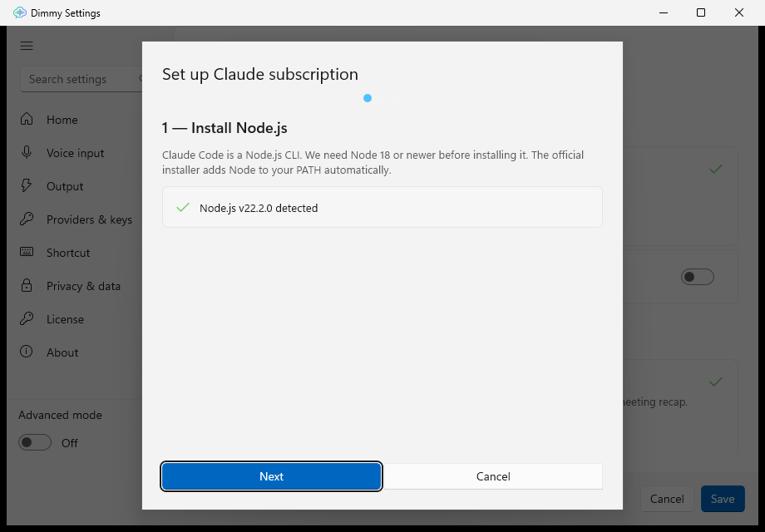
Task: Cancel the Claude subscription setup dialog
Action: (x=493, y=476)
